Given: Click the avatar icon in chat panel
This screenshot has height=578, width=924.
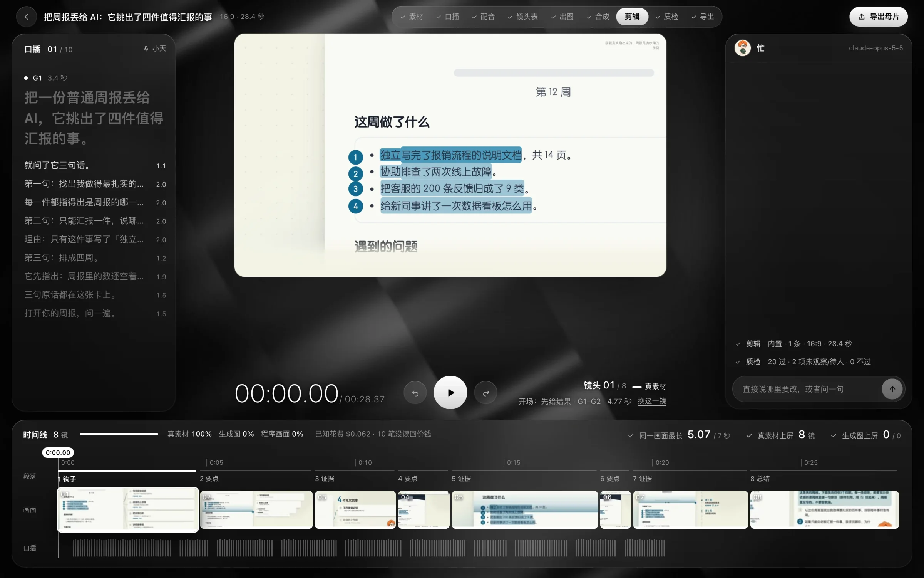Looking at the screenshot, I should tap(742, 48).
